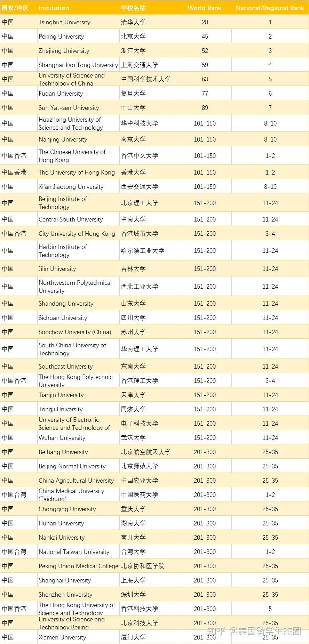Select the Sun Yat-sen University cell
This screenshot has width=309, height=644.
point(78,108)
